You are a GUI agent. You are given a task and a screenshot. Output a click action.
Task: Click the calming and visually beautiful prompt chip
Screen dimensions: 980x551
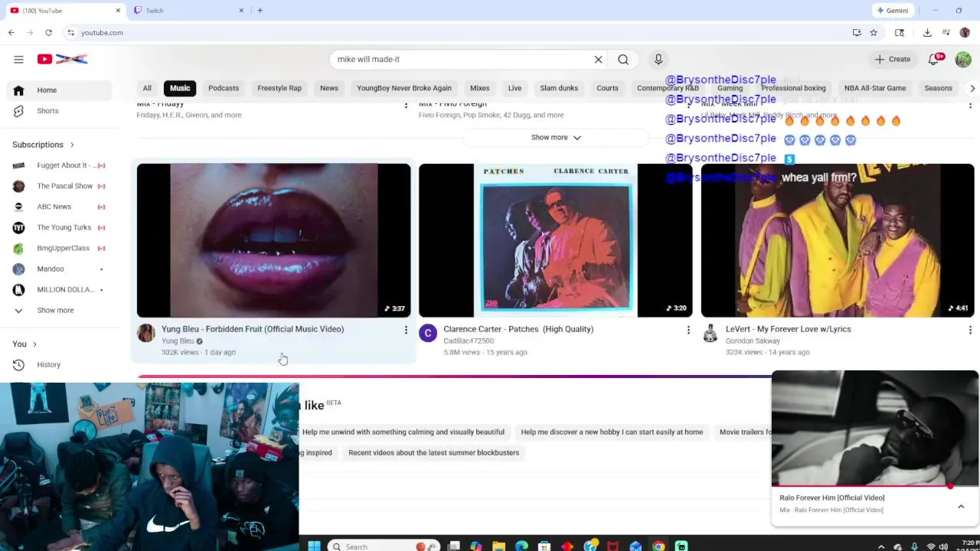pyautogui.click(x=403, y=432)
